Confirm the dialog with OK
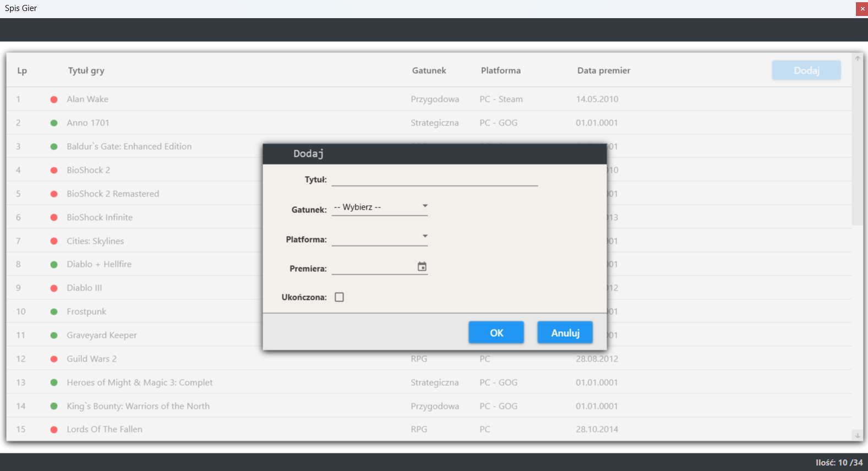The height and width of the screenshot is (471, 868). tap(496, 332)
